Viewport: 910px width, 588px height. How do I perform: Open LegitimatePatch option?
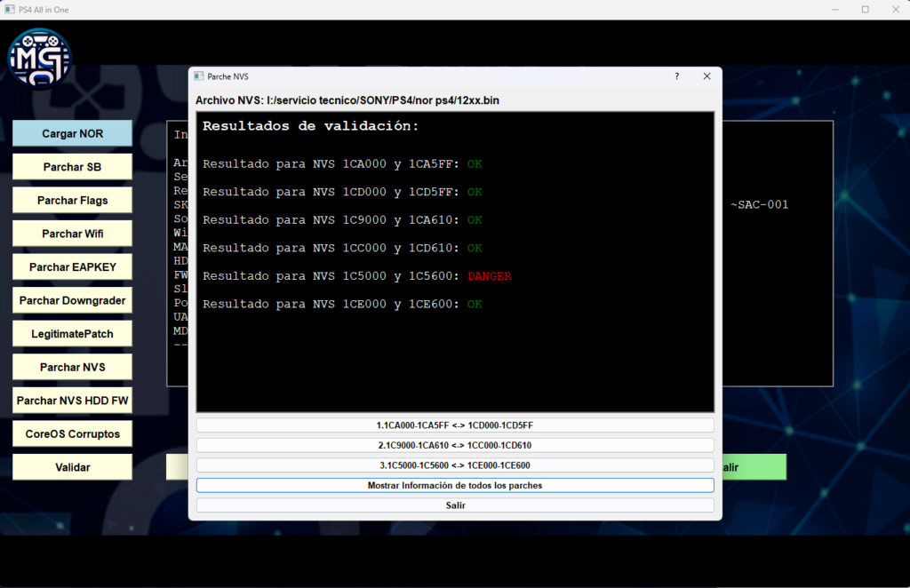pos(72,334)
